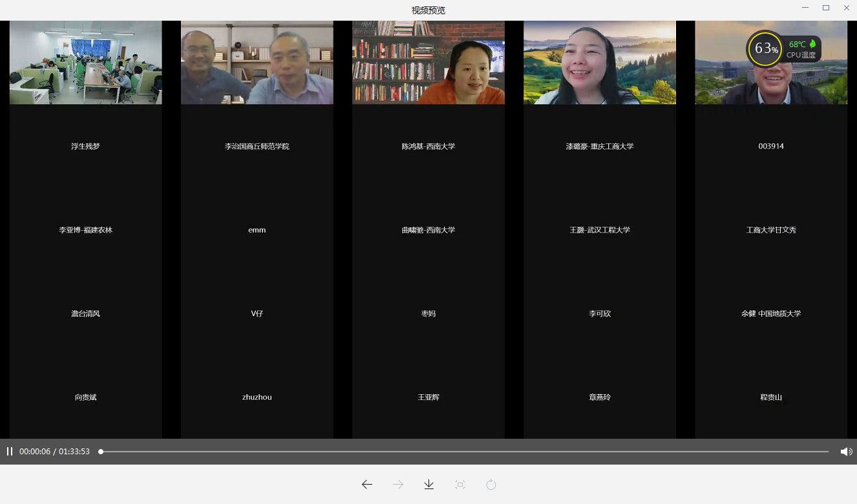Image resolution: width=857 pixels, height=504 pixels.
Task: Click the participant tile labeled 003914
Action: [x=771, y=146]
